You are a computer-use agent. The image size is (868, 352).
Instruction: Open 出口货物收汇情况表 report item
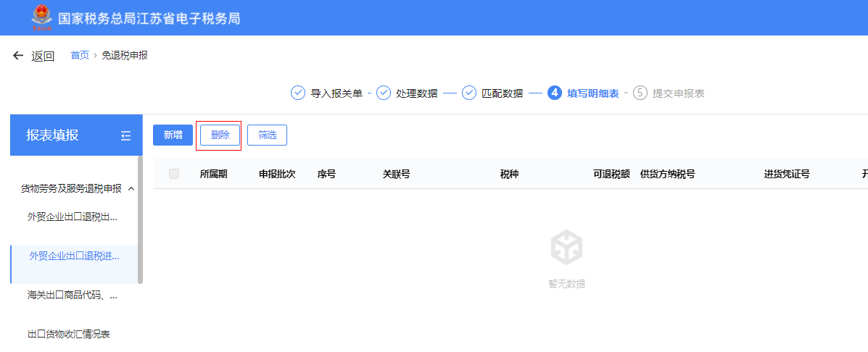point(69,334)
